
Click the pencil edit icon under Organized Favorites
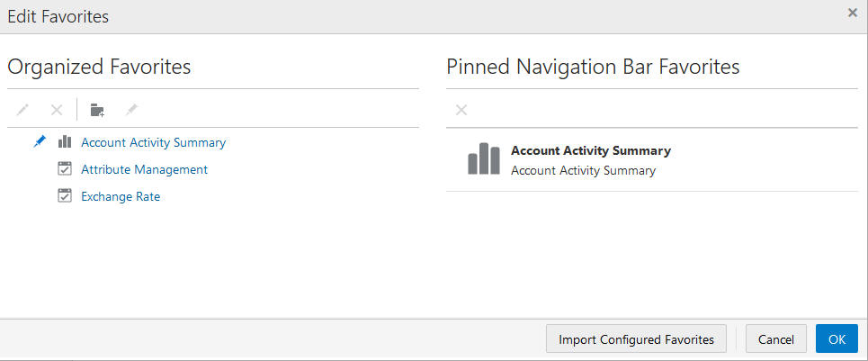pos(22,110)
